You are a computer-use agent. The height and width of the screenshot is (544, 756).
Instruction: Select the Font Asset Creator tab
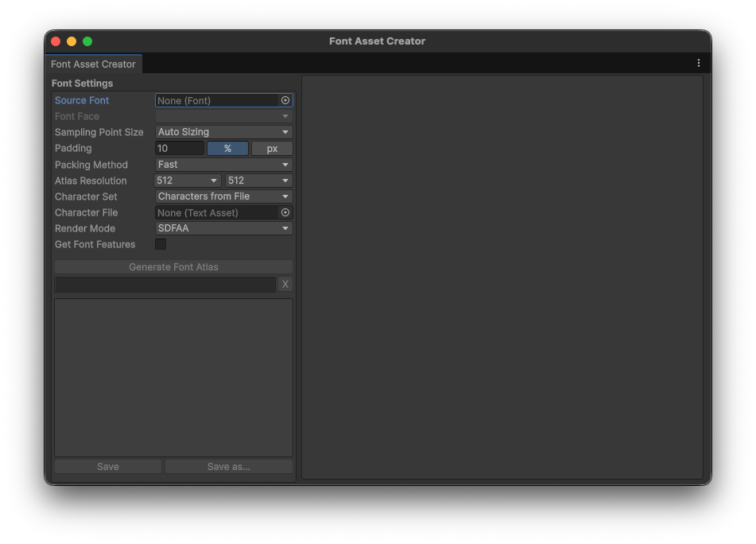[93, 64]
